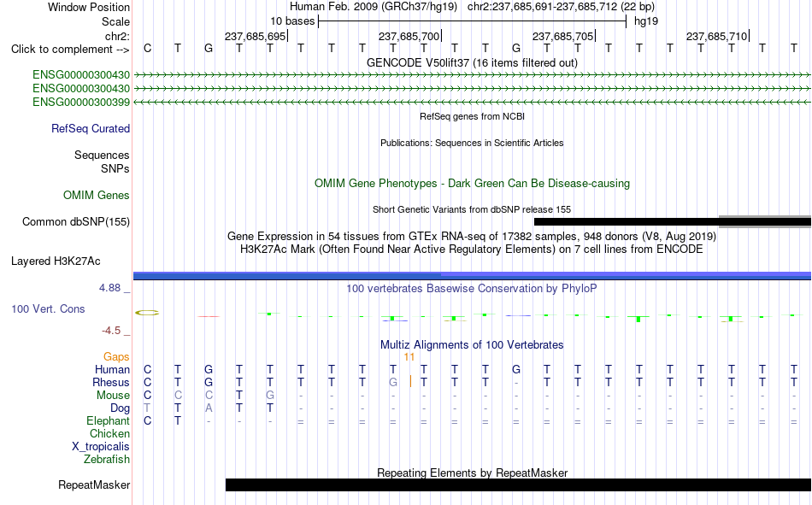Click the C base in the Elephant row

click(x=148, y=420)
